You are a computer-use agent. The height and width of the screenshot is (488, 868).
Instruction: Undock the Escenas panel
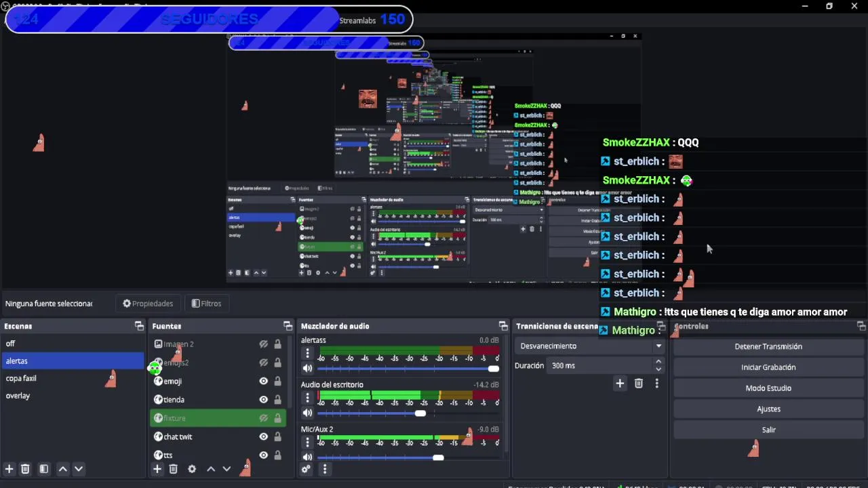tap(139, 326)
